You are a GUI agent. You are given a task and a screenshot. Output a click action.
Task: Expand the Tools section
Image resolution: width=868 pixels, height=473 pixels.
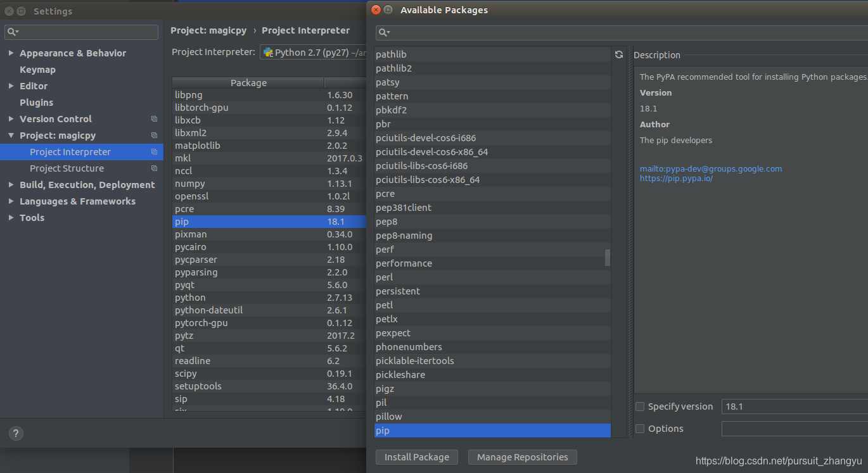click(11, 218)
